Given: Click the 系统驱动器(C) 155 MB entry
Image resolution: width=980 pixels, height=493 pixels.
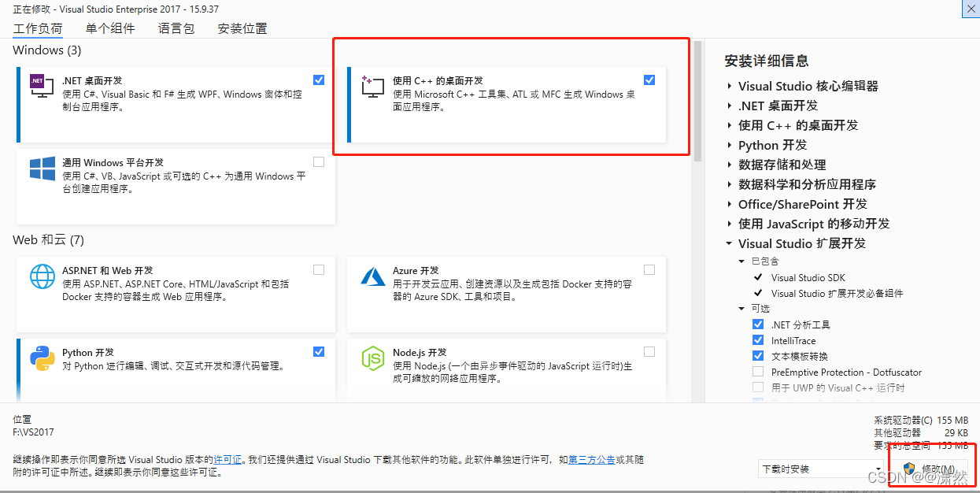Looking at the screenshot, I should pos(921,421).
